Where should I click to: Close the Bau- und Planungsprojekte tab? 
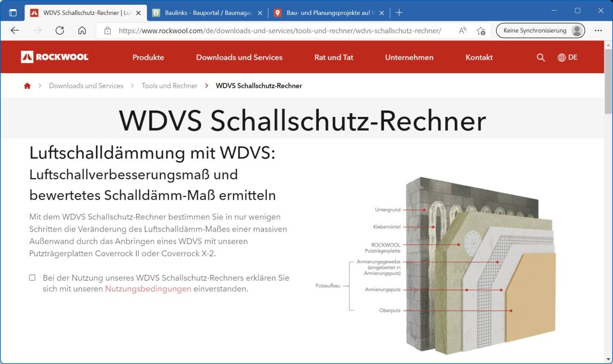point(382,13)
